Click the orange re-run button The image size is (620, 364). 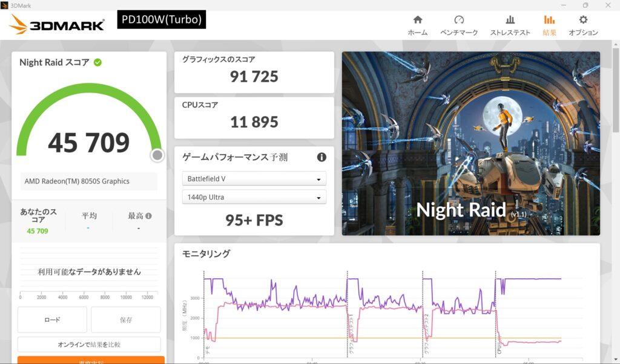point(91,360)
